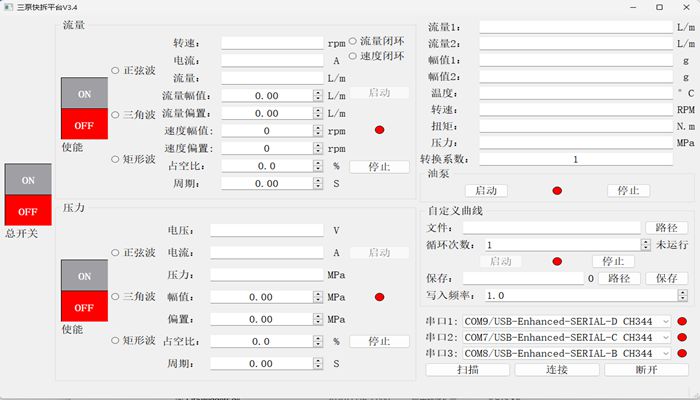Click the 写入频率 spin box arrows
700x400 pixels.
(x=683, y=296)
